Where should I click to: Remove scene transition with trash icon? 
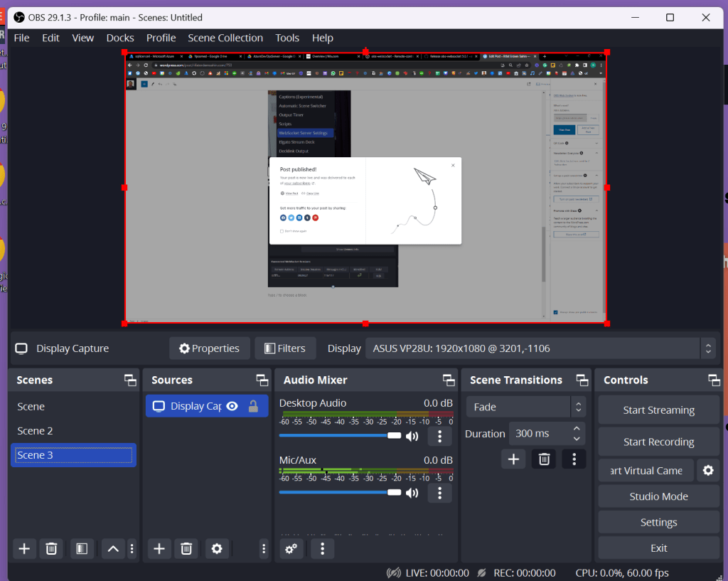tap(544, 459)
